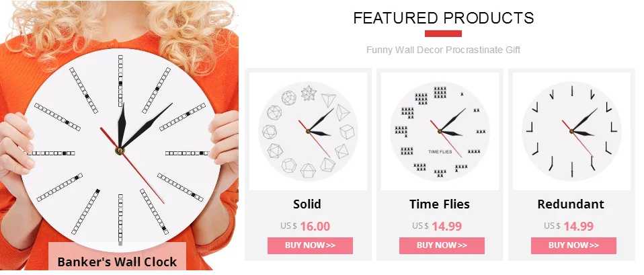Click the TIME FLIES text on clock face
The image size is (644, 275).
click(440, 152)
